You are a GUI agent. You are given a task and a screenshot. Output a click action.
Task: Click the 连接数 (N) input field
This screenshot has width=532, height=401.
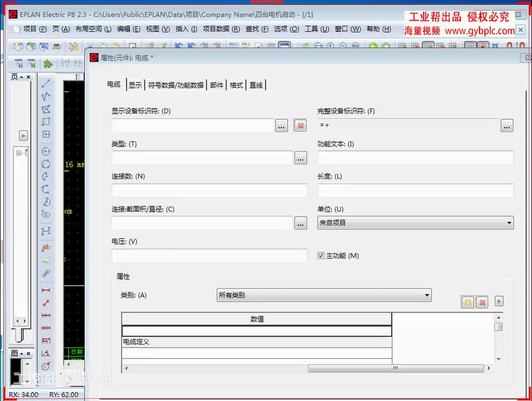209,190
